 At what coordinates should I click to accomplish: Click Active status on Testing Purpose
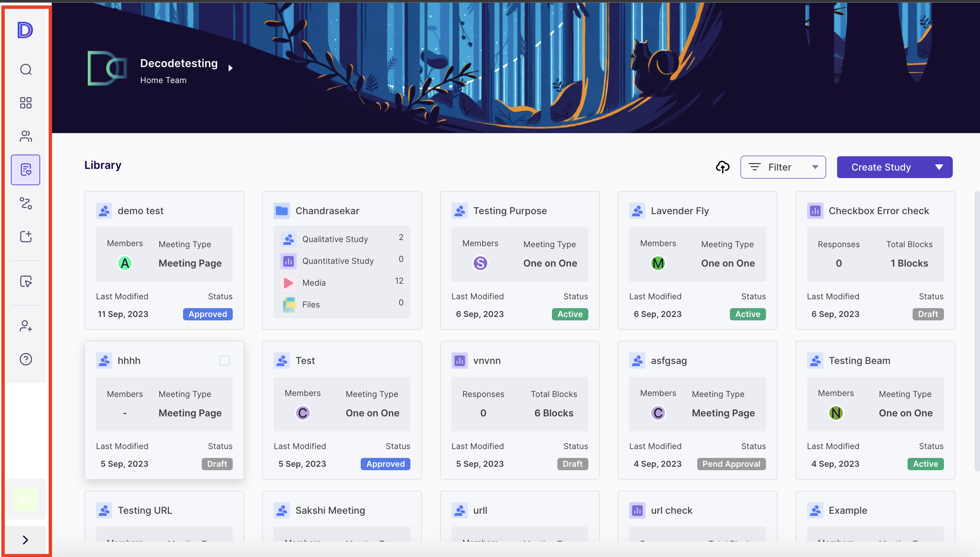click(570, 314)
